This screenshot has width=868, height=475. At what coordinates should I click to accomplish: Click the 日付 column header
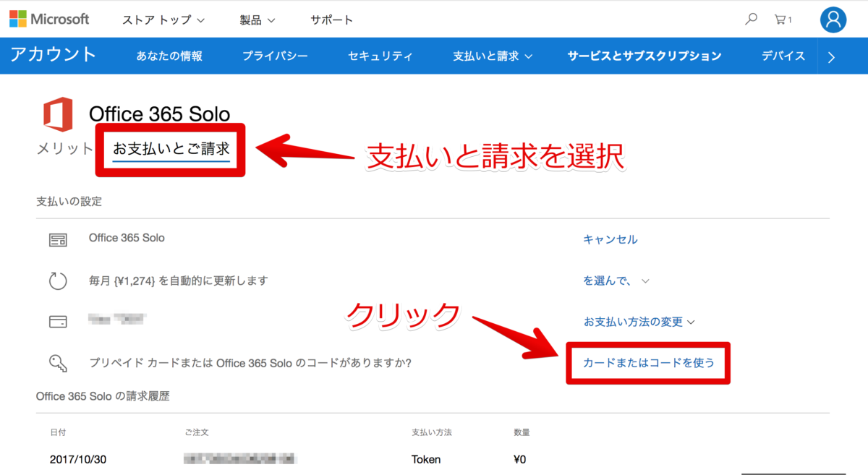coord(58,432)
